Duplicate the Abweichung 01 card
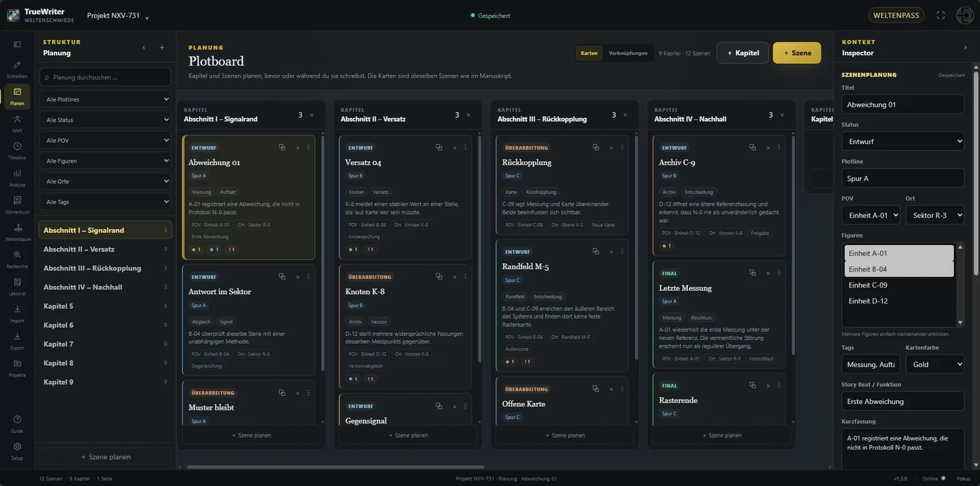Image resolution: width=980 pixels, height=486 pixels. pyautogui.click(x=282, y=147)
